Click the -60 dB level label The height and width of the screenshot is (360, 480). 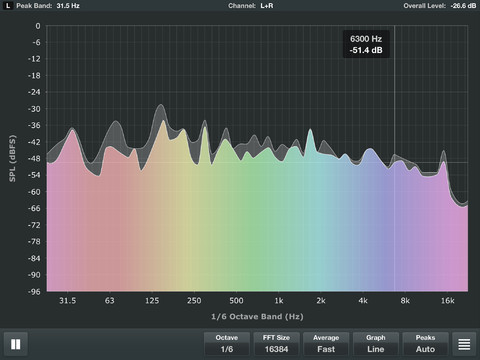point(34,192)
